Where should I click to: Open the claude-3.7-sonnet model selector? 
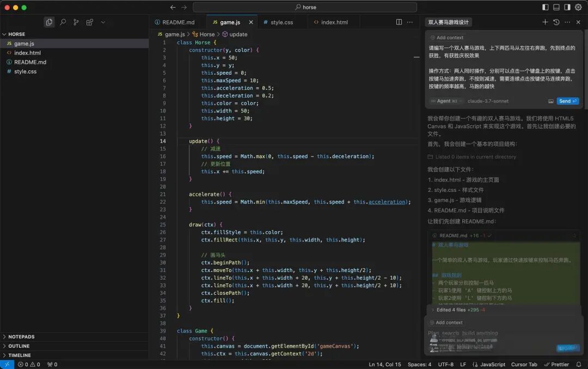pos(488,101)
